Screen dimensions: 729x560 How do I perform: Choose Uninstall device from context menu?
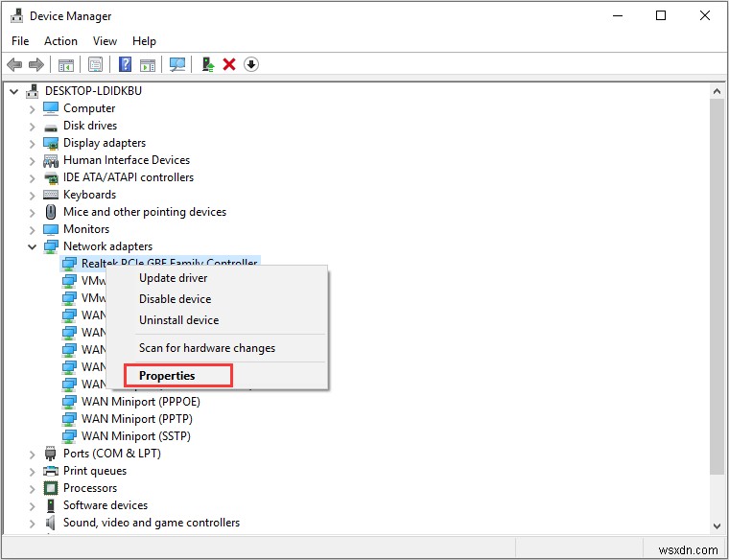point(217,319)
